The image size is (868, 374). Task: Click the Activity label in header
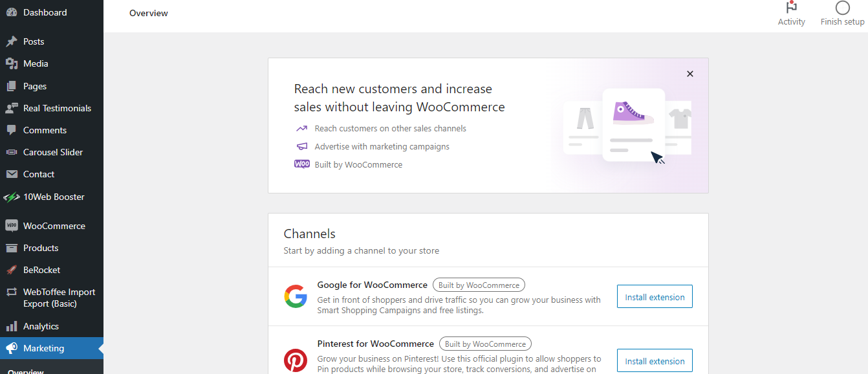pyautogui.click(x=792, y=22)
